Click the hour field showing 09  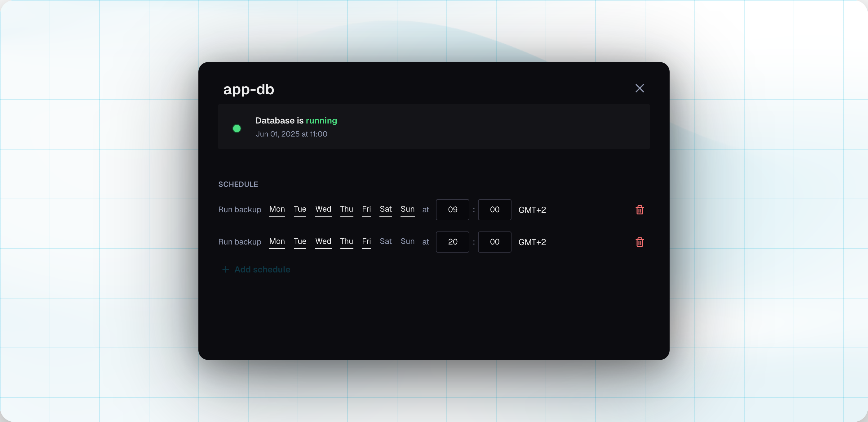[453, 210]
